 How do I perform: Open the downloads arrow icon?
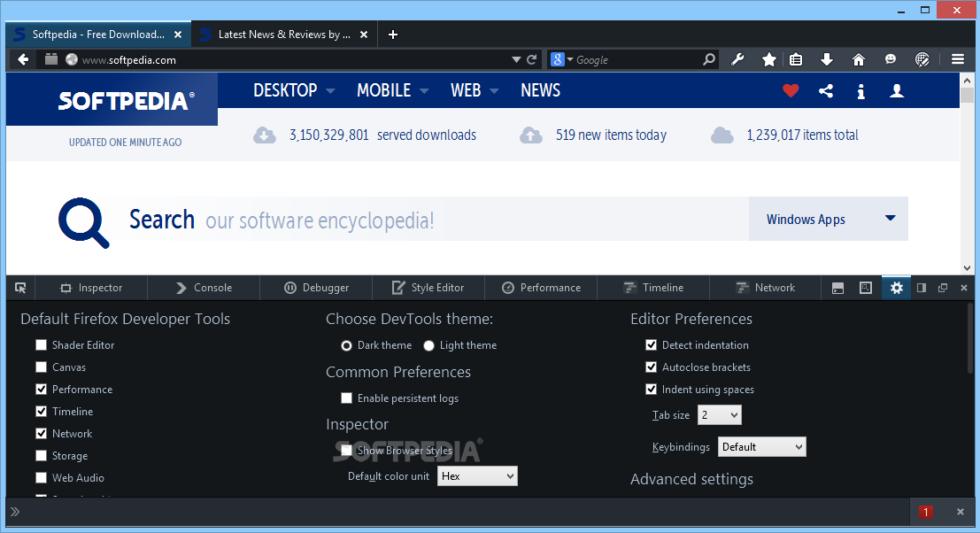[x=826, y=59]
